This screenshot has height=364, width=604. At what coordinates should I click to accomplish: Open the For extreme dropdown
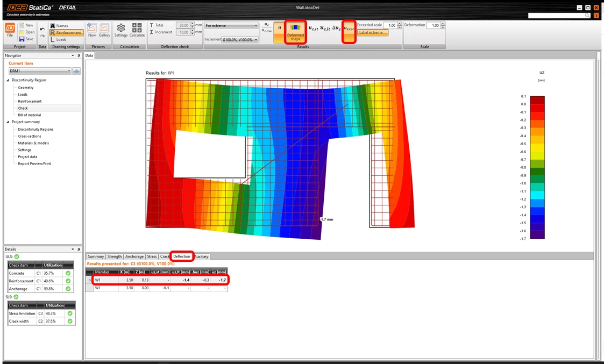(231, 25)
